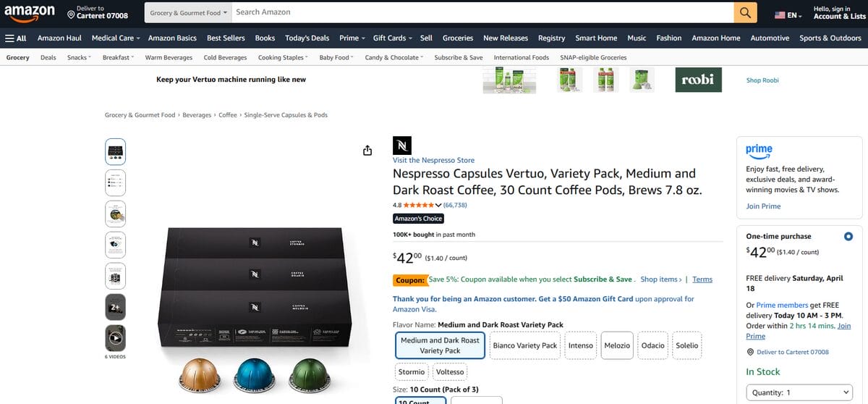Open the 2+ more images thumbnail
The height and width of the screenshot is (404, 868).
pos(115,307)
